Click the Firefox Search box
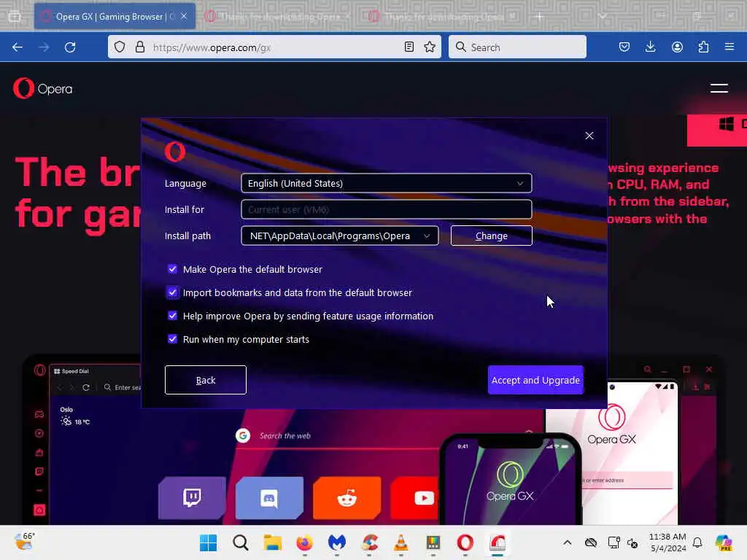Image resolution: width=747 pixels, height=560 pixels. click(517, 47)
